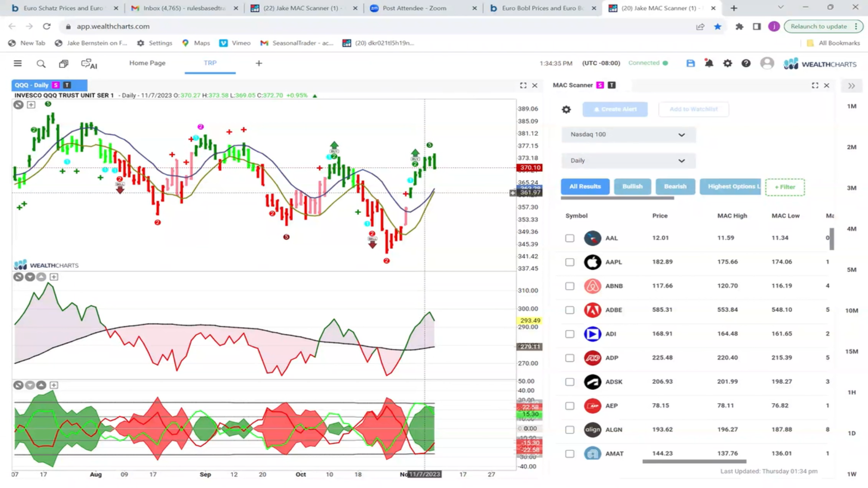Add a new scanner Filter
Image resolution: width=868 pixels, height=488 pixels.
pos(785,187)
